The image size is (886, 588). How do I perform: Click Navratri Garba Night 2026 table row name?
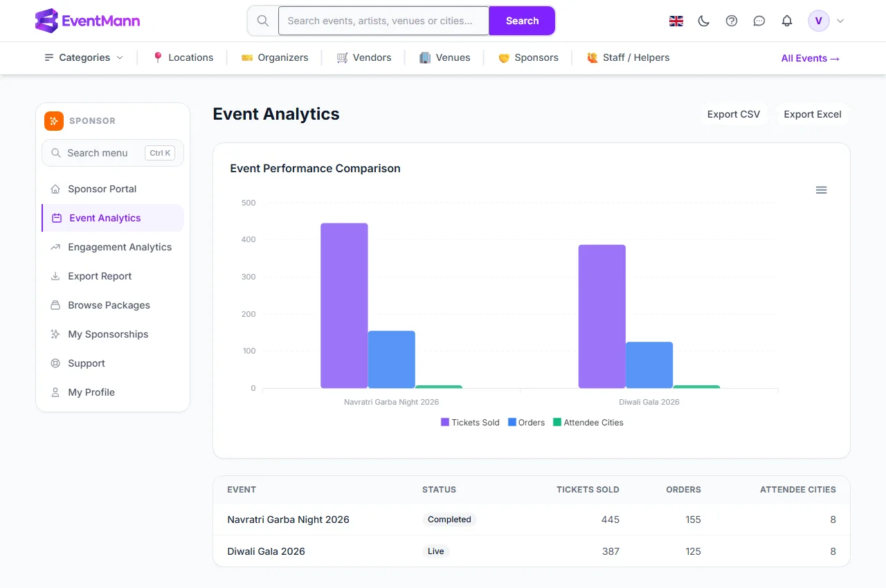288,520
